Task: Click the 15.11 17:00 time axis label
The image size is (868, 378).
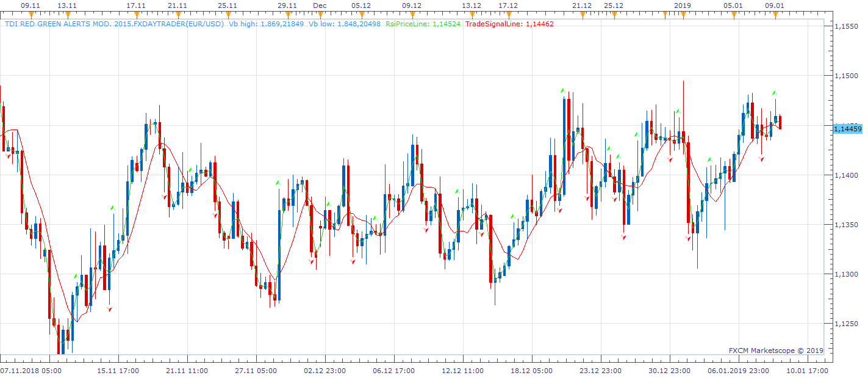Action: [x=118, y=371]
